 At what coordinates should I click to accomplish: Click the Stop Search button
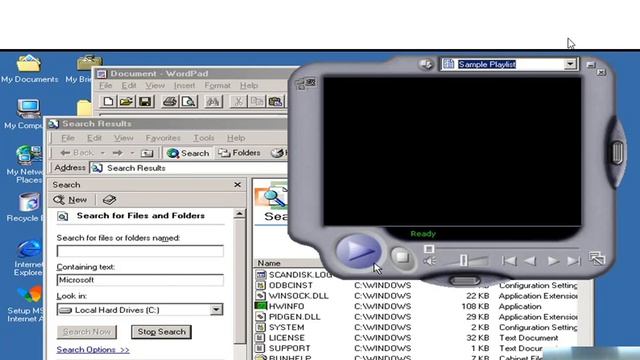[x=161, y=332]
